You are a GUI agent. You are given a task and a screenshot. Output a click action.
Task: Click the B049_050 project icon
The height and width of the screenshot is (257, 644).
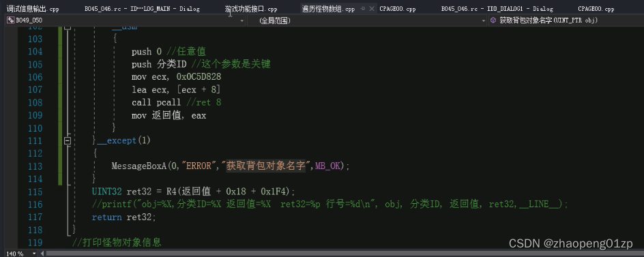(x=11, y=20)
